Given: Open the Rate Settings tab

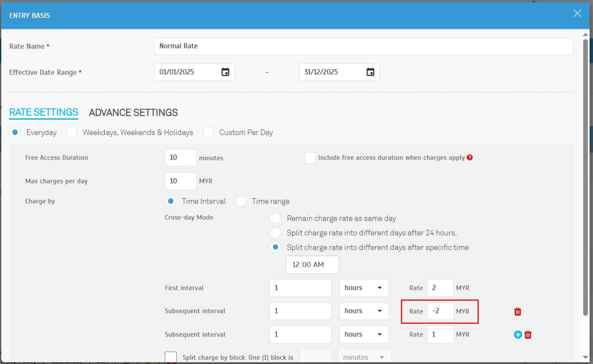Looking at the screenshot, I should (43, 112).
